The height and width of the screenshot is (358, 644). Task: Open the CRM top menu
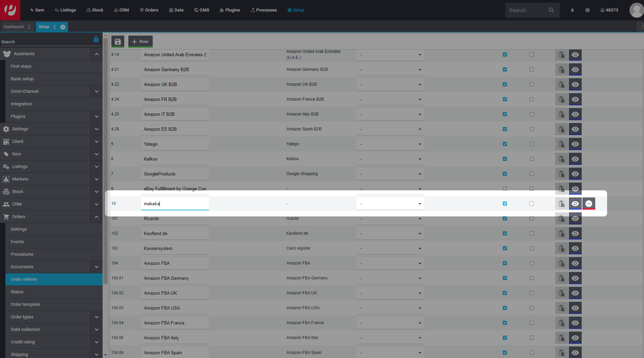(x=122, y=10)
